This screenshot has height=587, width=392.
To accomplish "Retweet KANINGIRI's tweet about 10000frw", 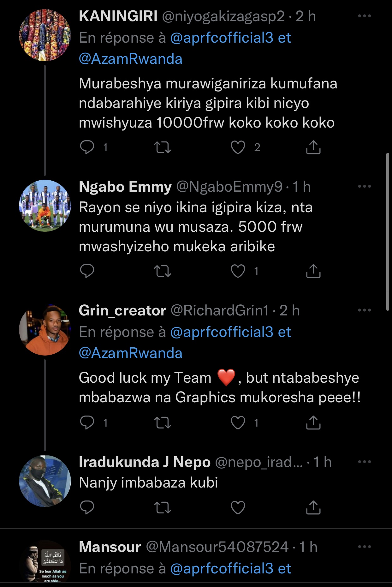I will 163,147.
